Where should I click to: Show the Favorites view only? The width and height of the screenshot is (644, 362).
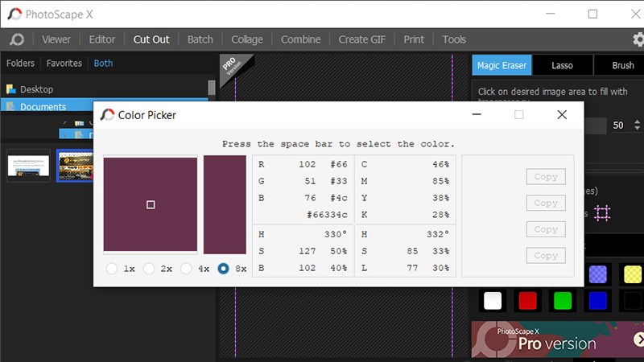point(64,64)
